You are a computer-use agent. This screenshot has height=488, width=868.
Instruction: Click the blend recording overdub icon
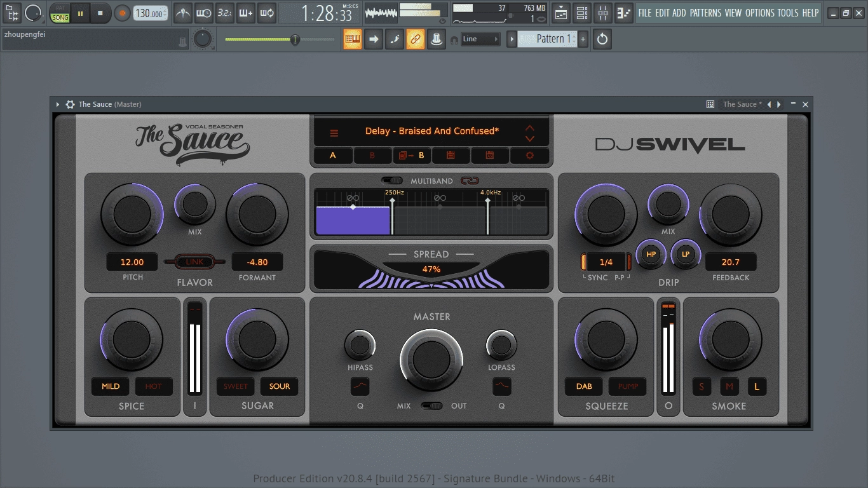tap(245, 13)
